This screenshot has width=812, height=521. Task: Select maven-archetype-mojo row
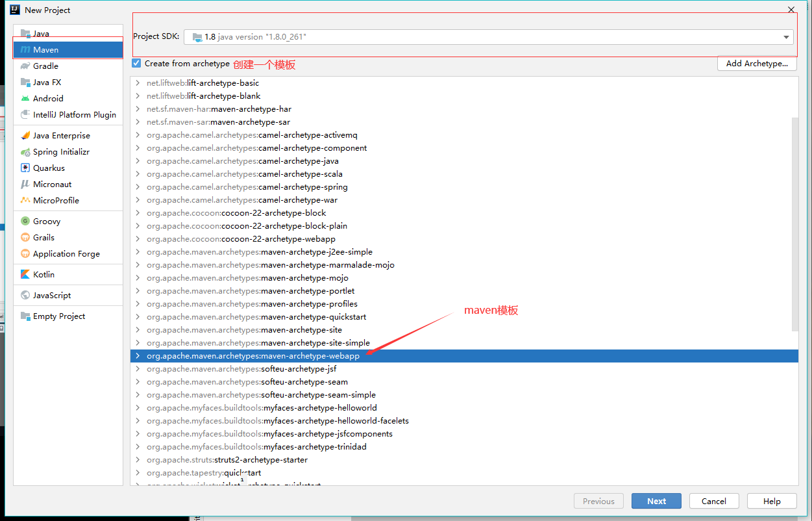pos(464,278)
